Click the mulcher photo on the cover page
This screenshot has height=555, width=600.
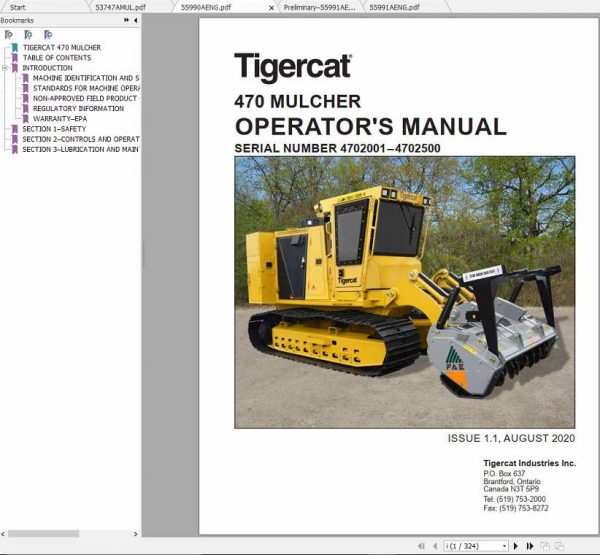point(404,292)
